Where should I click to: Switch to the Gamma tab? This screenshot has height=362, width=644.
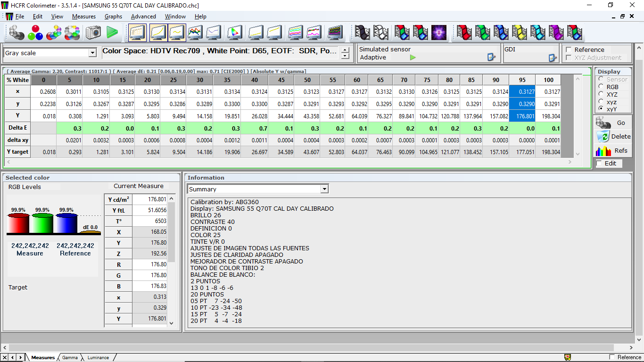[70, 358]
